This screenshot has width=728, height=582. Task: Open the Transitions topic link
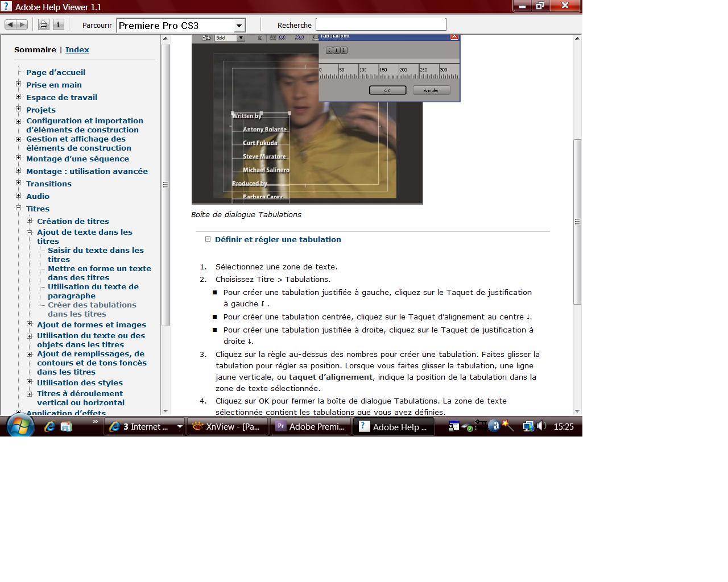coord(49,184)
